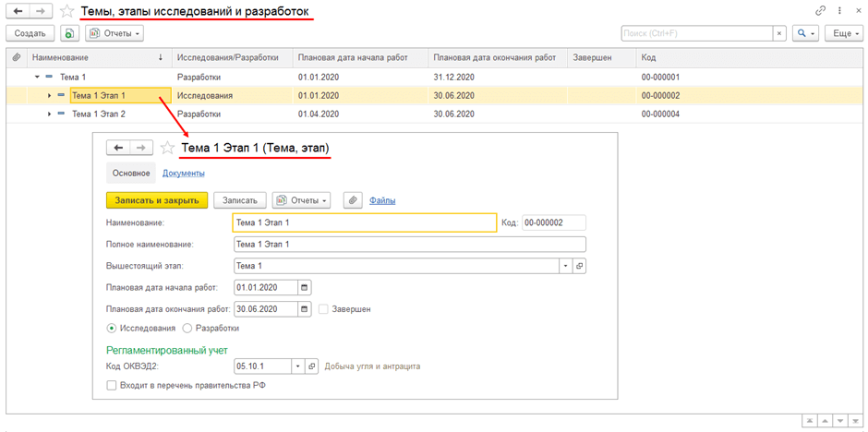Click back arrow in the Тема 1 Этап 1 form
Screen dimensions: 868x432
[118, 148]
